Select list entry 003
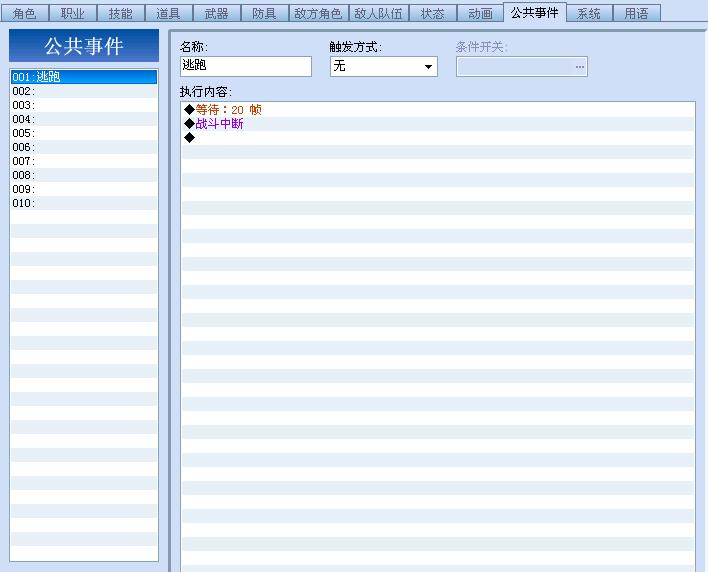This screenshot has height=572, width=708. 84,105
